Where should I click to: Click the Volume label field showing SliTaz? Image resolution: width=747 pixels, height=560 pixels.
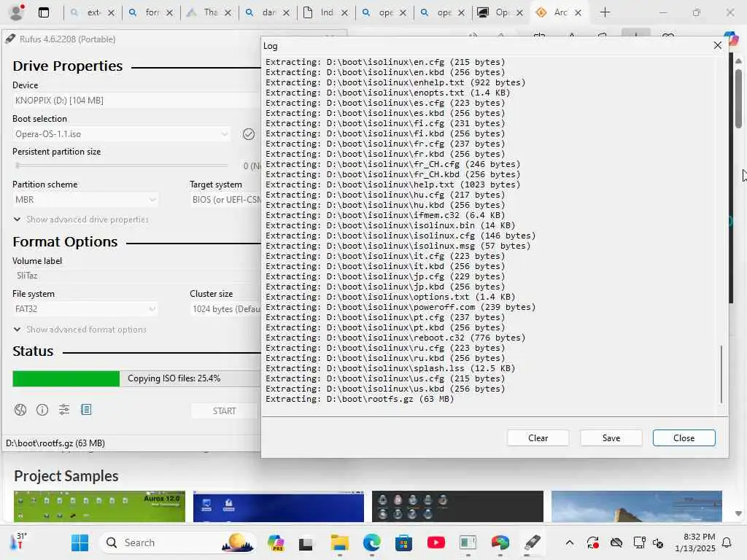click(137, 276)
